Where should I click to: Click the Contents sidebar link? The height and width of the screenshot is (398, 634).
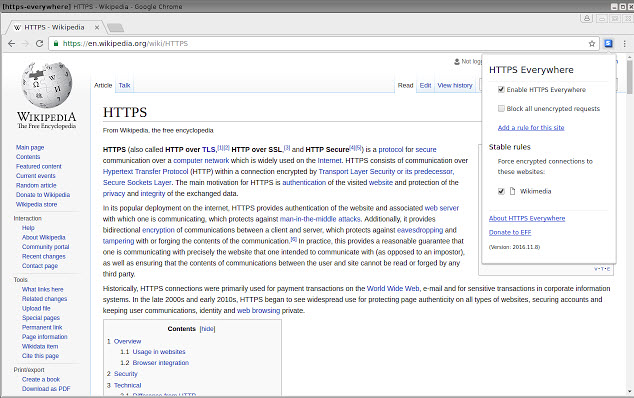click(28, 157)
